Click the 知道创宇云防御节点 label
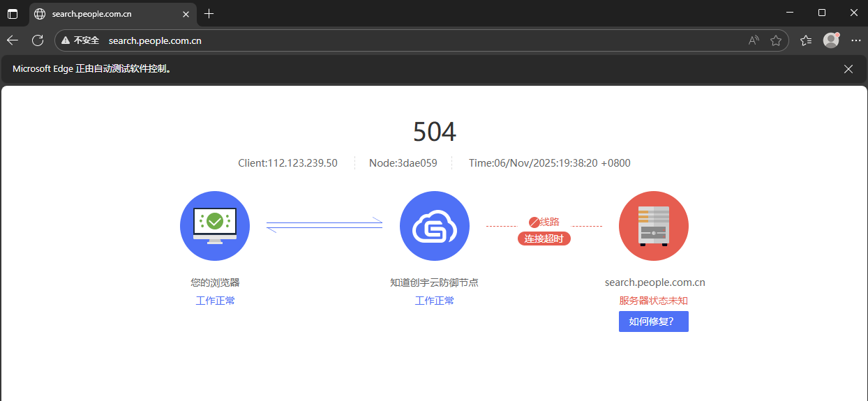 [434, 282]
